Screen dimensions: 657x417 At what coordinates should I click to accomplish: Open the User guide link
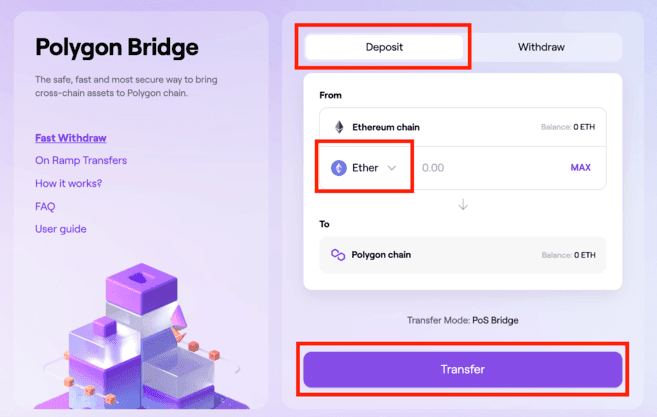[x=61, y=229]
